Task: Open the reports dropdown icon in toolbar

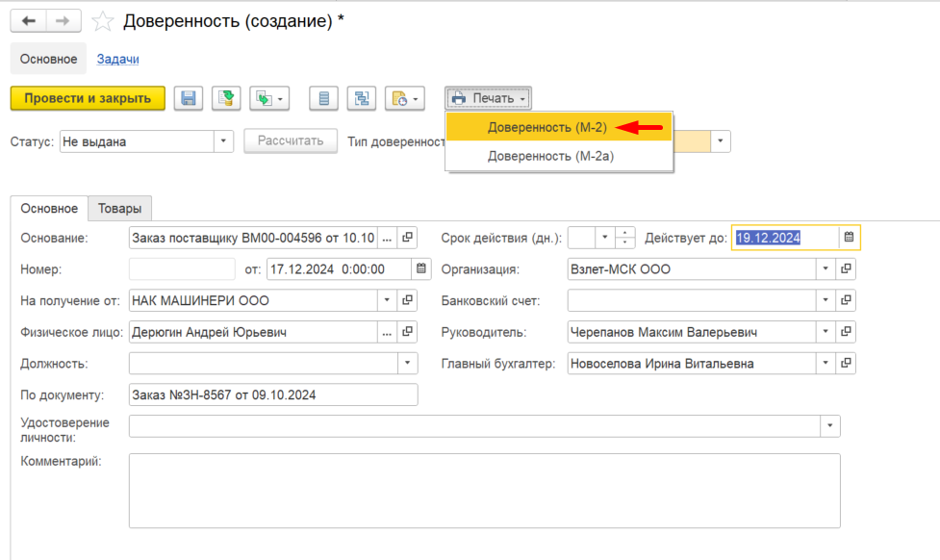Action: coord(405,98)
